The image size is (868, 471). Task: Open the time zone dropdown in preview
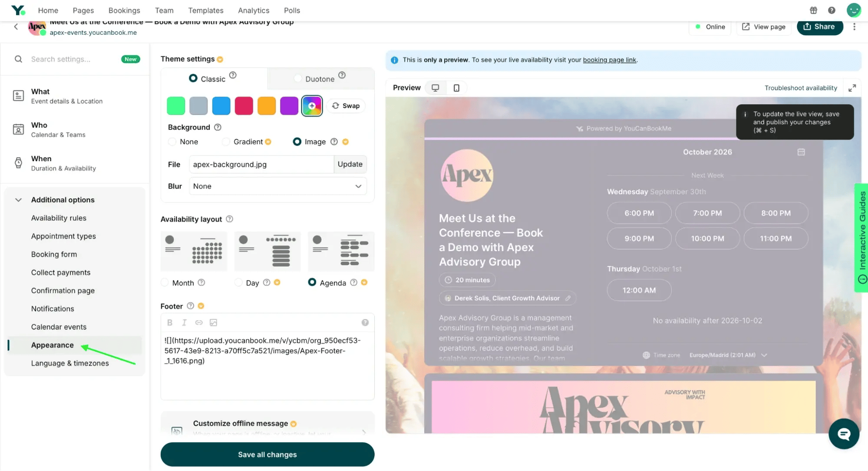(x=728, y=355)
